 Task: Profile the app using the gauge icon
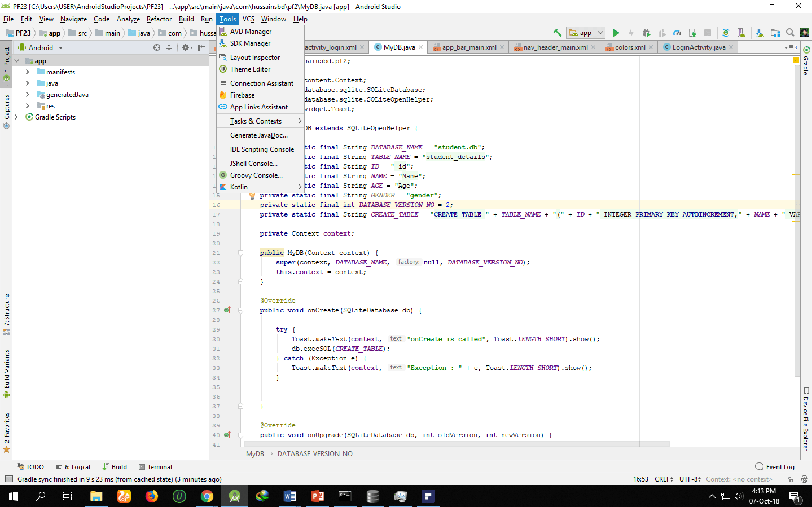pyautogui.click(x=677, y=33)
